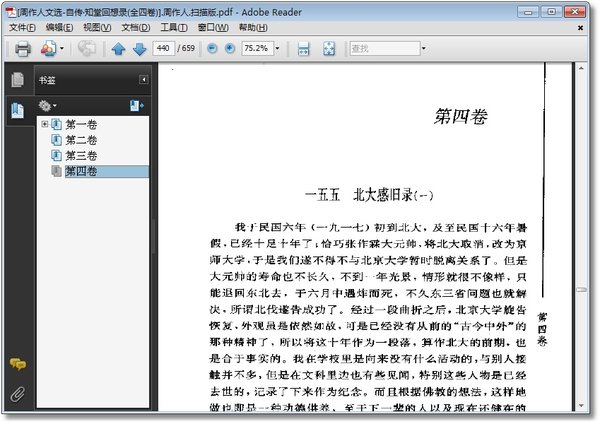
Task: Go to the next page with the down arrow
Action: coord(140,49)
